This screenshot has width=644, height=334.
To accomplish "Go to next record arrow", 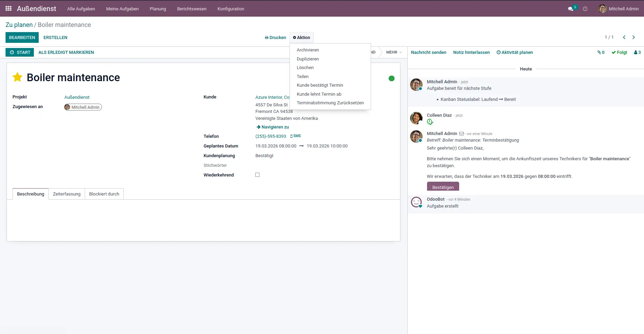I will tap(634, 37).
